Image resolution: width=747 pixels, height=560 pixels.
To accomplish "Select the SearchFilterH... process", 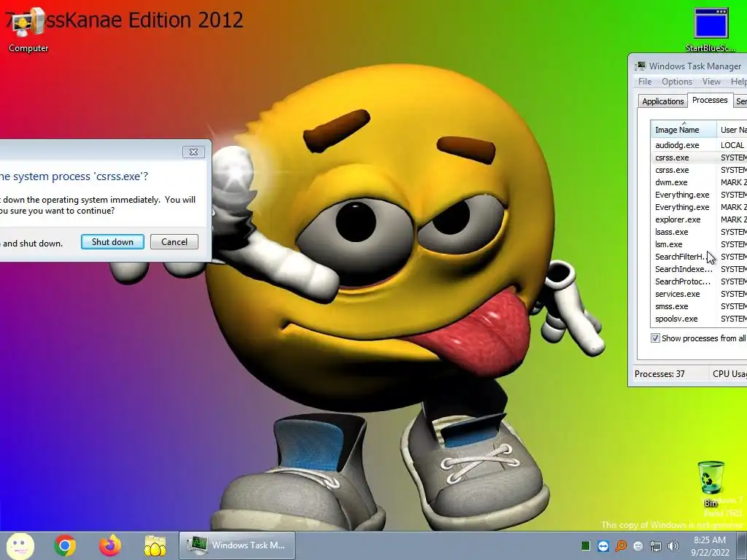I will click(699, 256).
